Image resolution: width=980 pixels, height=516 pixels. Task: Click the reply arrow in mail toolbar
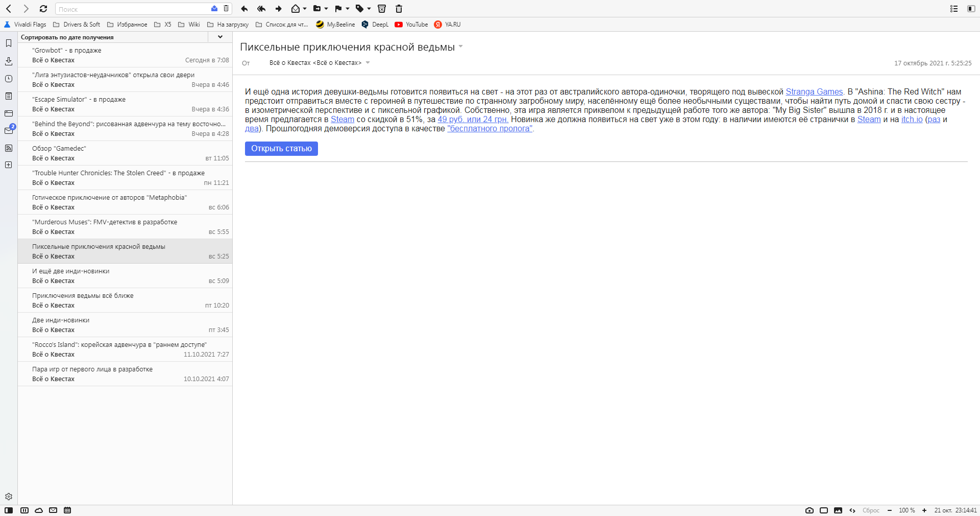click(244, 9)
